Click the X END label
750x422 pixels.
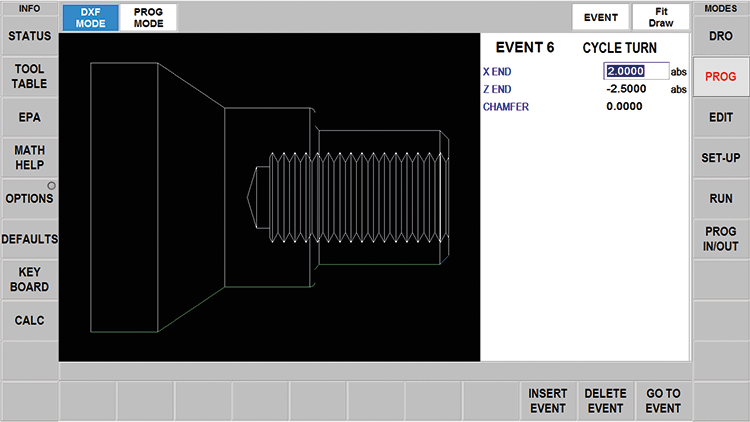[x=497, y=72]
